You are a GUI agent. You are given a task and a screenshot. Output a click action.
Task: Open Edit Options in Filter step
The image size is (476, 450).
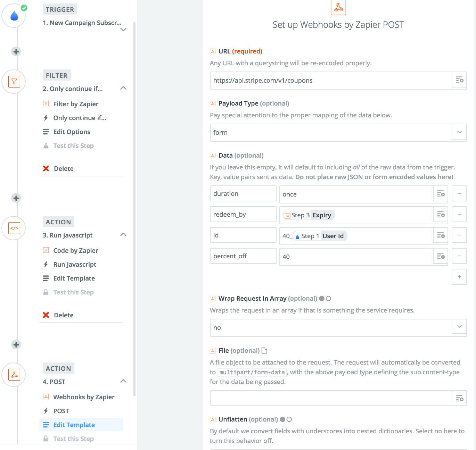(72, 132)
